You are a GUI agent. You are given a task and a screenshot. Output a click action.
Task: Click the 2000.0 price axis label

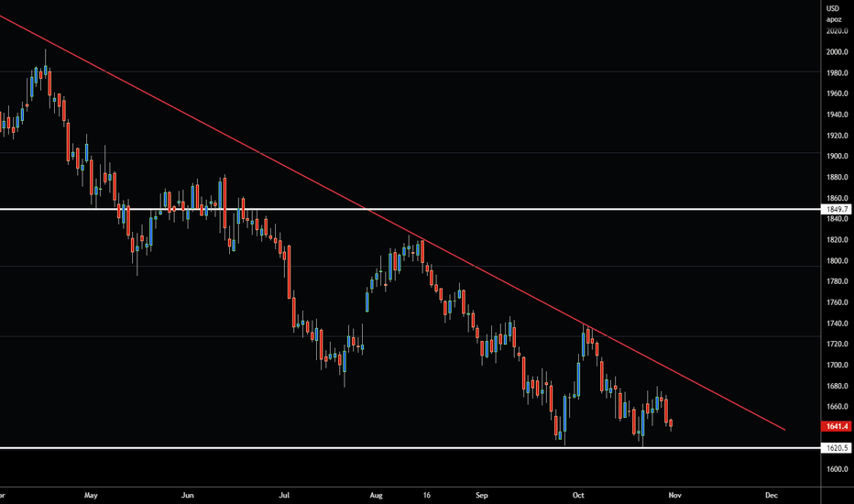click(x=838, y=51)
